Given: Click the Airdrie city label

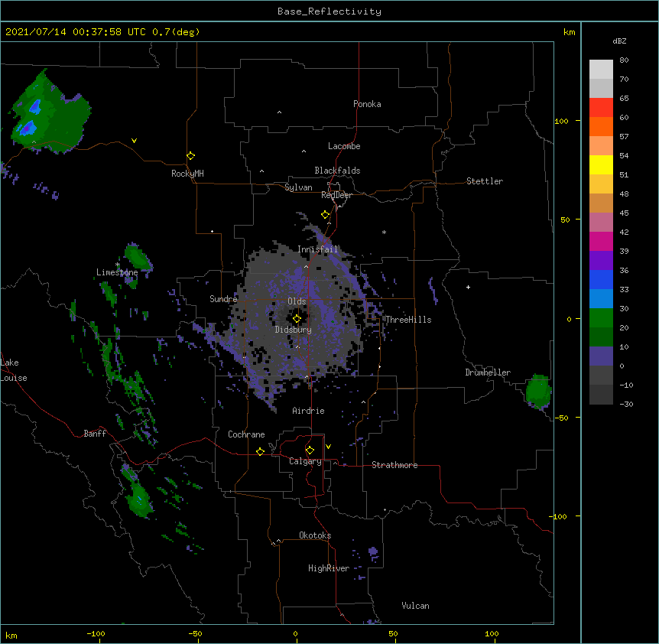Looking at the screenshot, I should (309, 411).
